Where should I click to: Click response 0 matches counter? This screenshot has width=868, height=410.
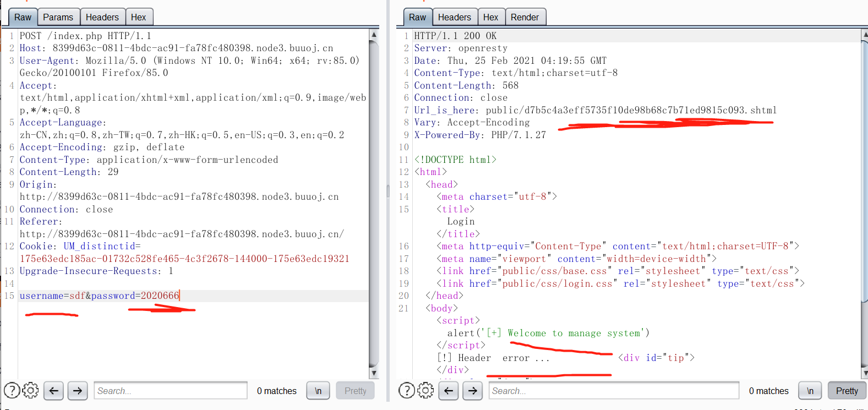[x=769, y=391]
